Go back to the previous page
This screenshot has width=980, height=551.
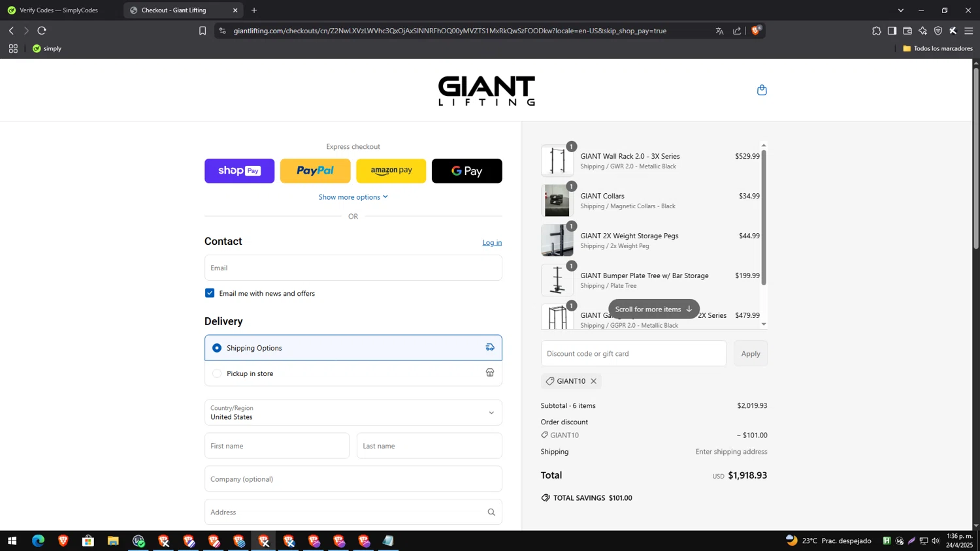point(11,31)
